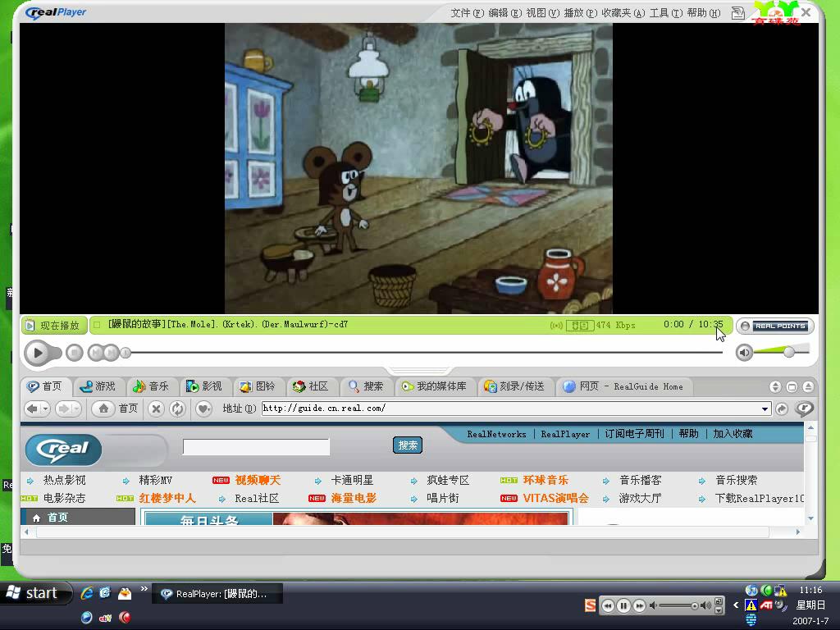
Task: Open the 帮助 (Help) menu
Action: point(703,13)
